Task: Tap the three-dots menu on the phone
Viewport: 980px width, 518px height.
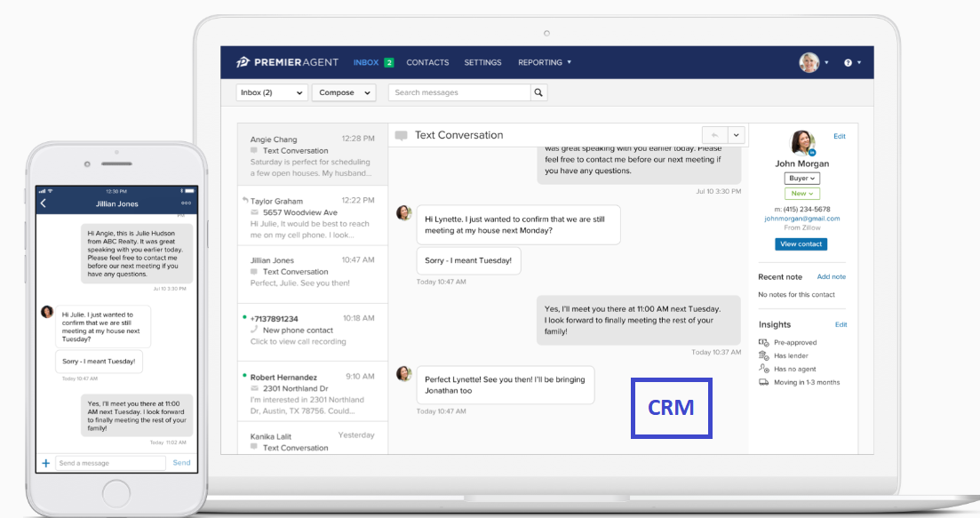Action: click(187, 203)
